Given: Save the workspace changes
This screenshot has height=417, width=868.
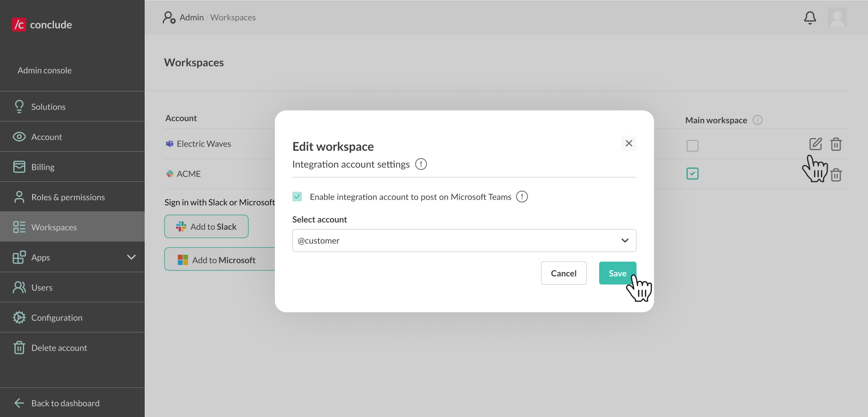Looking at the screenshot, I should (617, 273).
